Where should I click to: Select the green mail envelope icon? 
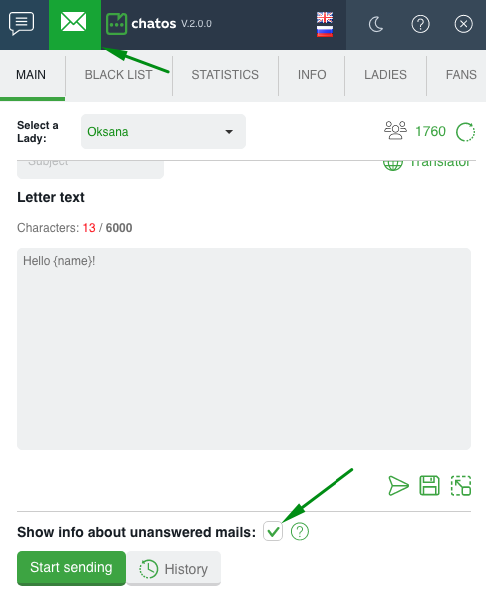pos(74,22)
